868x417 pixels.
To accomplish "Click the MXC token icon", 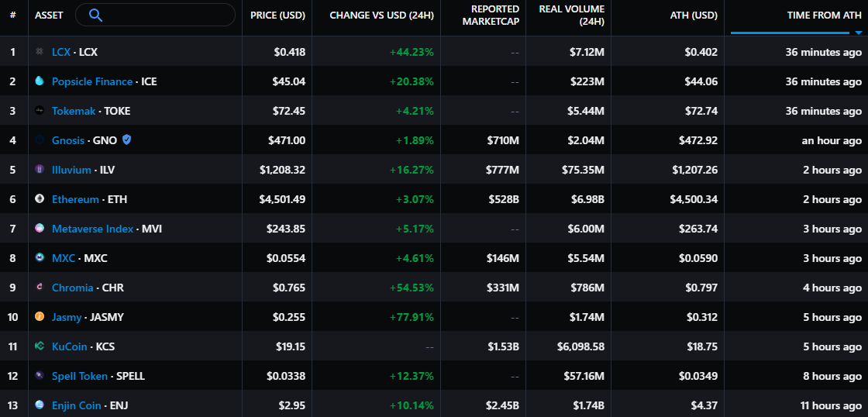I will click(x=40, y=258).
